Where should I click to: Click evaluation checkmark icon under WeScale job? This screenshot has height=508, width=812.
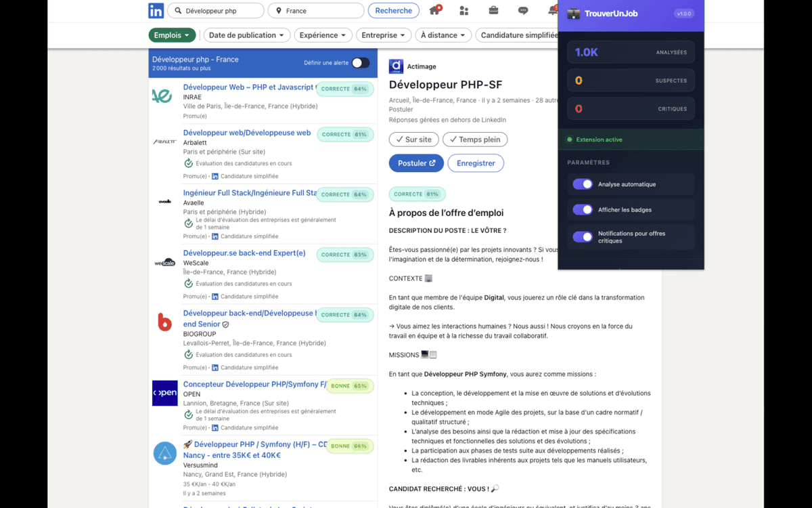pyautogui.click(x=188, y=284)
